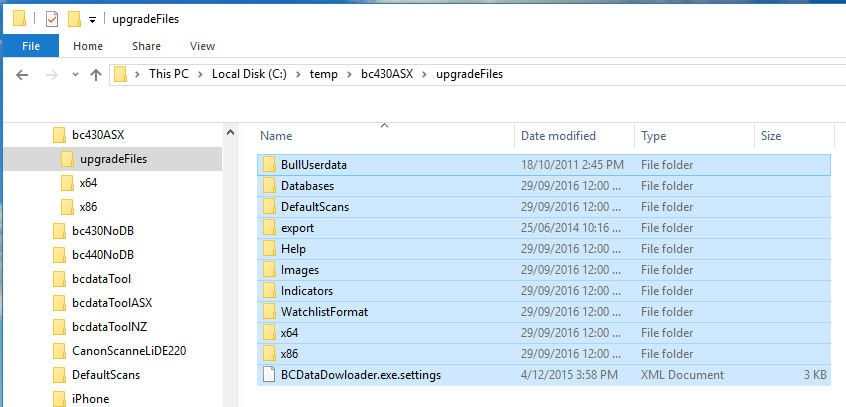Select DefaultScans in the navigation tree
The height and width of the screenshot is (407, 846).
pos(106,375)
